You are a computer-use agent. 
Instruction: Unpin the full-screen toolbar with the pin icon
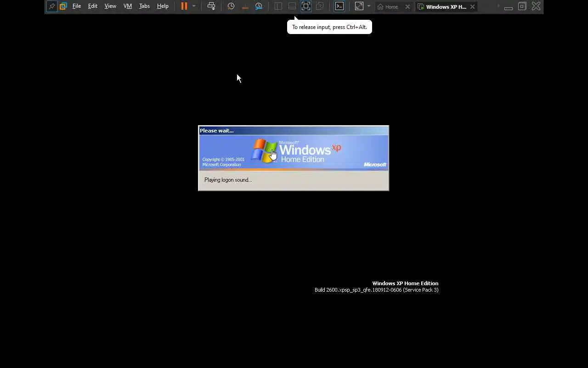tap(52, 6)
